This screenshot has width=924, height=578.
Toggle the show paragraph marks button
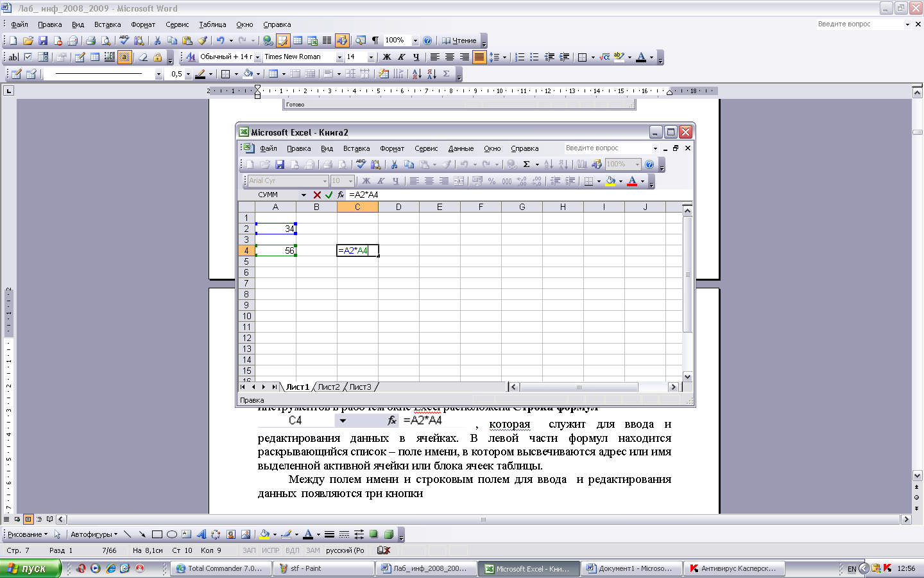(x=375, y=40)
